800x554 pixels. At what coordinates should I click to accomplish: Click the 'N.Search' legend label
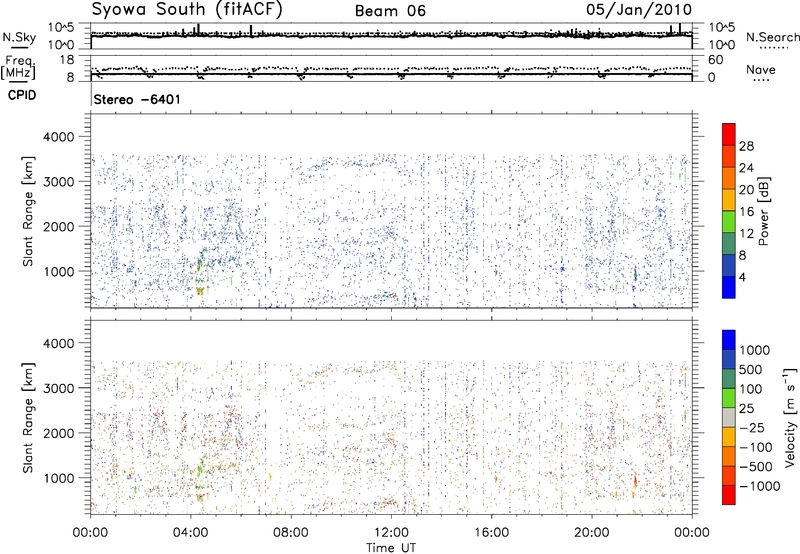[772, 37]
